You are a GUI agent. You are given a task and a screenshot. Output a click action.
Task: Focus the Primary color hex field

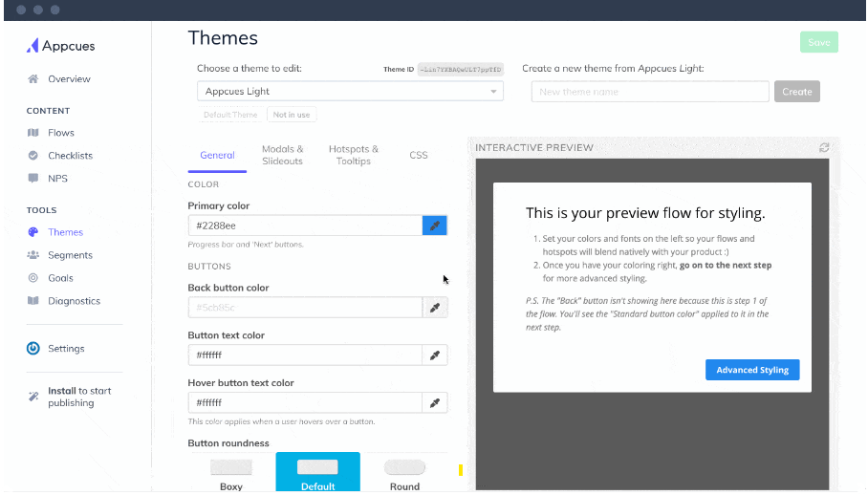(305, 226)
